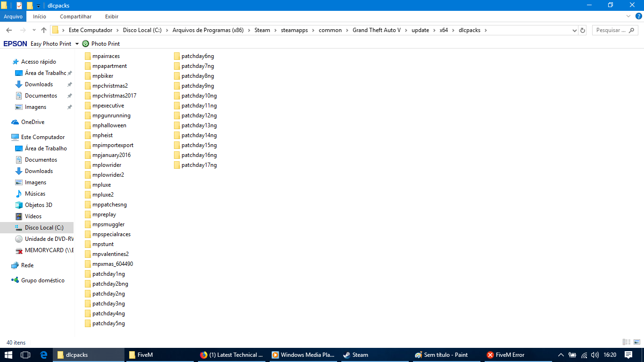This screenshot has height=362, width=644.
Task: Select the mpimportexport folder icon
Action: pos(88,145)
